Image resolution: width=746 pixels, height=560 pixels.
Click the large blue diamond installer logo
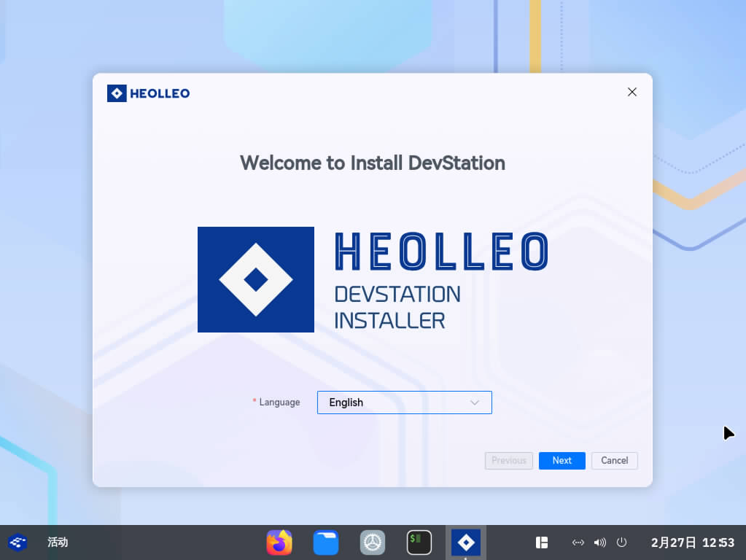tap(256, 279)
